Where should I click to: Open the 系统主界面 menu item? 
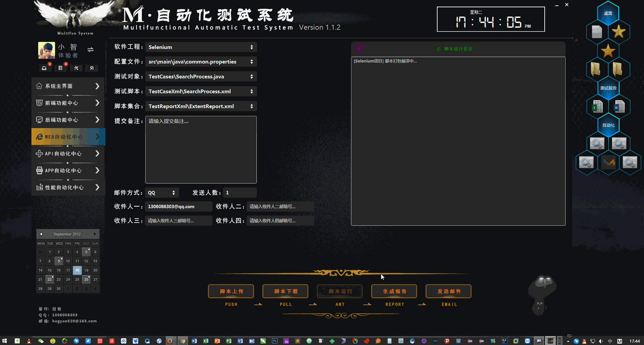pos(68,86)
